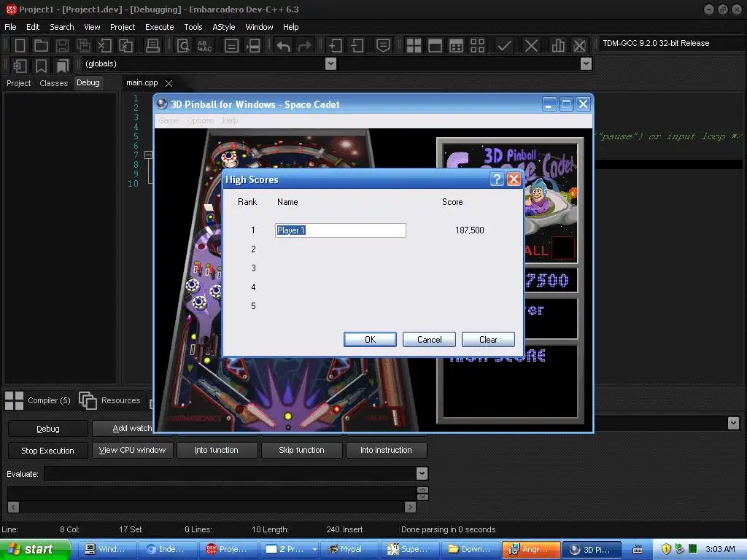Click the Undo arrow icon

pyautogui.click(x=284, y=46)
